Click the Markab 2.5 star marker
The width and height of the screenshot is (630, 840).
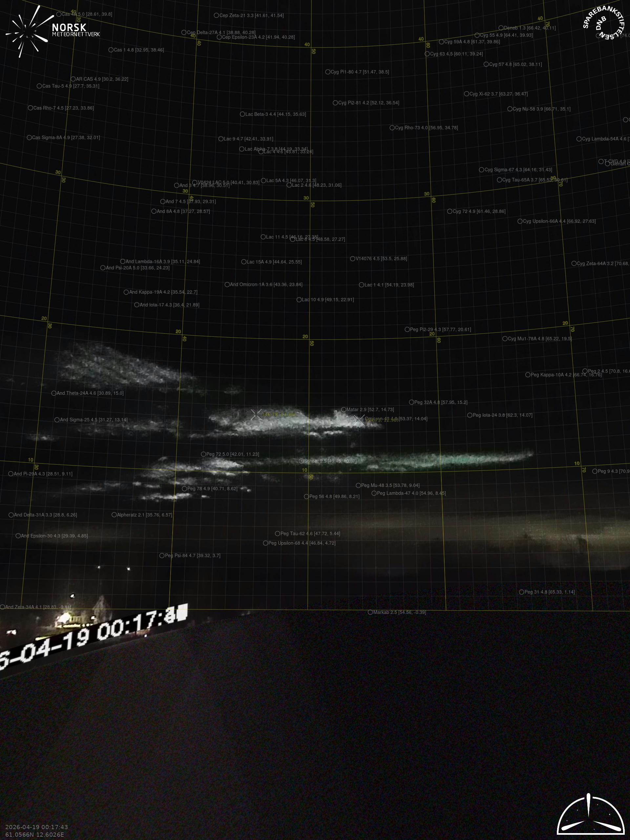click(370, 612)
